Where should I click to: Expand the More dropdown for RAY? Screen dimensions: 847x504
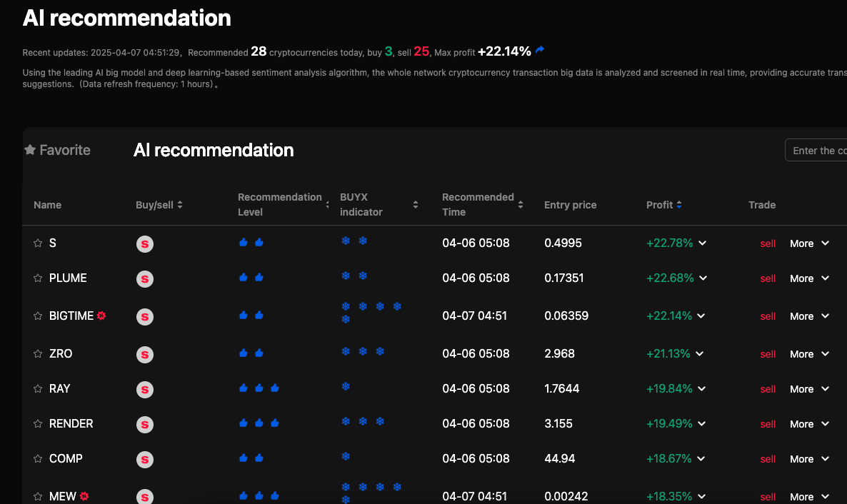[809, 389]
